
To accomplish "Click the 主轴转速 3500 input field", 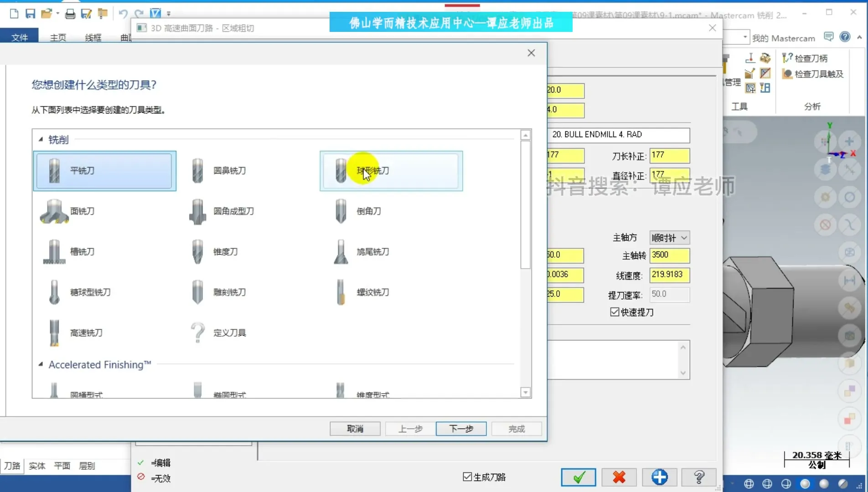I will (669, 255).
